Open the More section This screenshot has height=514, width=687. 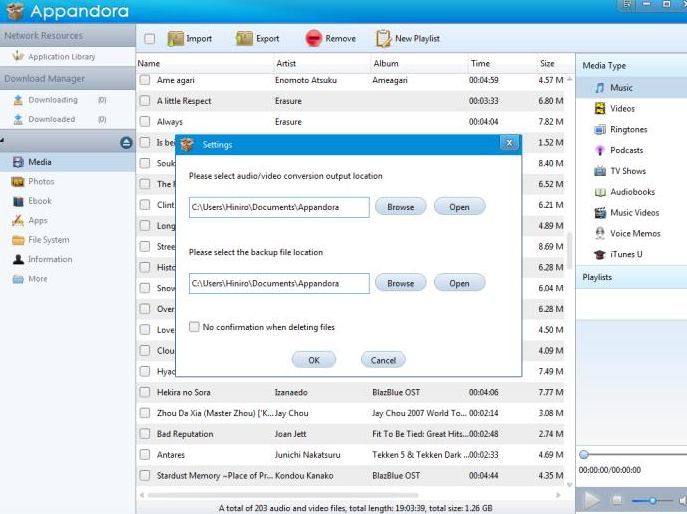38,279
